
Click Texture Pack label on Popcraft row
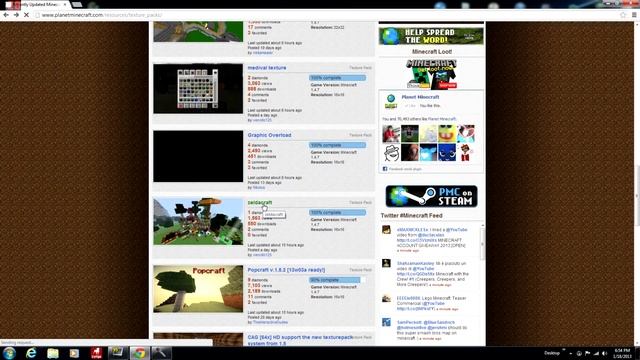360,270
